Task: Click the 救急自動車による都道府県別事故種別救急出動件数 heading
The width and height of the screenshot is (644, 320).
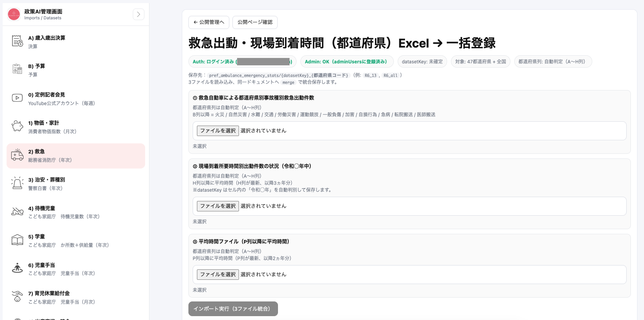Action: point(256,98)
